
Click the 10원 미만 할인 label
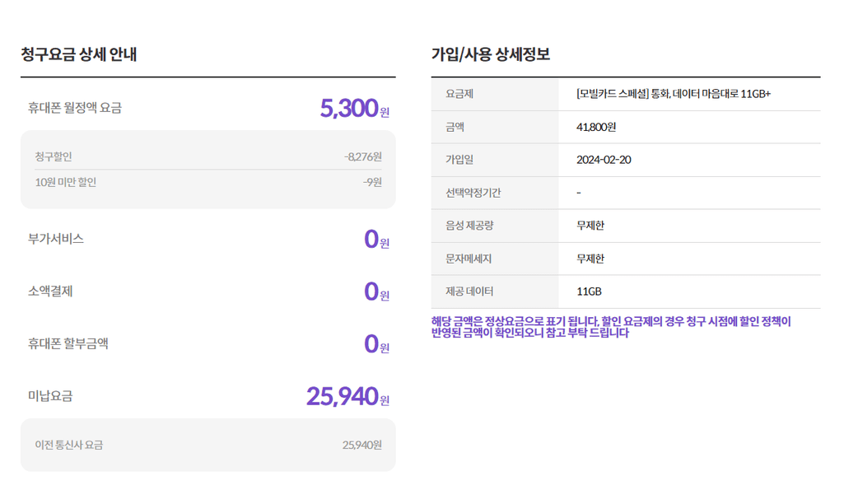pos(65,182)
